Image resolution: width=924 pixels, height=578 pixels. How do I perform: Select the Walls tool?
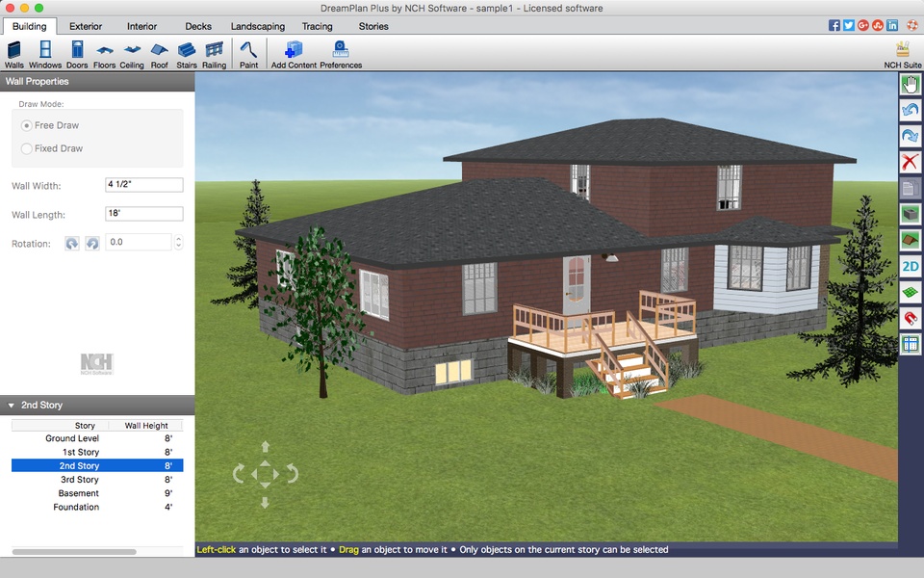coord(14,54)
